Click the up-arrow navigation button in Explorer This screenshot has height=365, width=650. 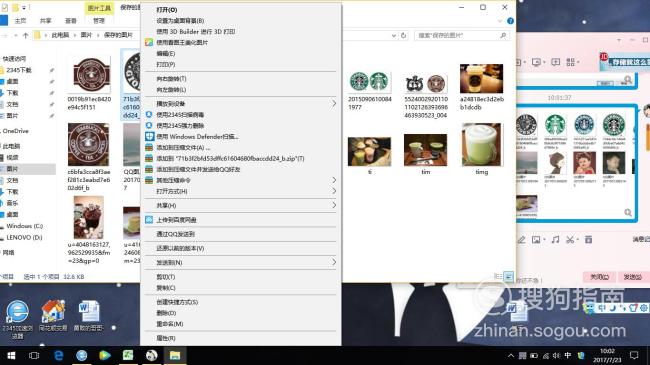(x=26, y=35)
